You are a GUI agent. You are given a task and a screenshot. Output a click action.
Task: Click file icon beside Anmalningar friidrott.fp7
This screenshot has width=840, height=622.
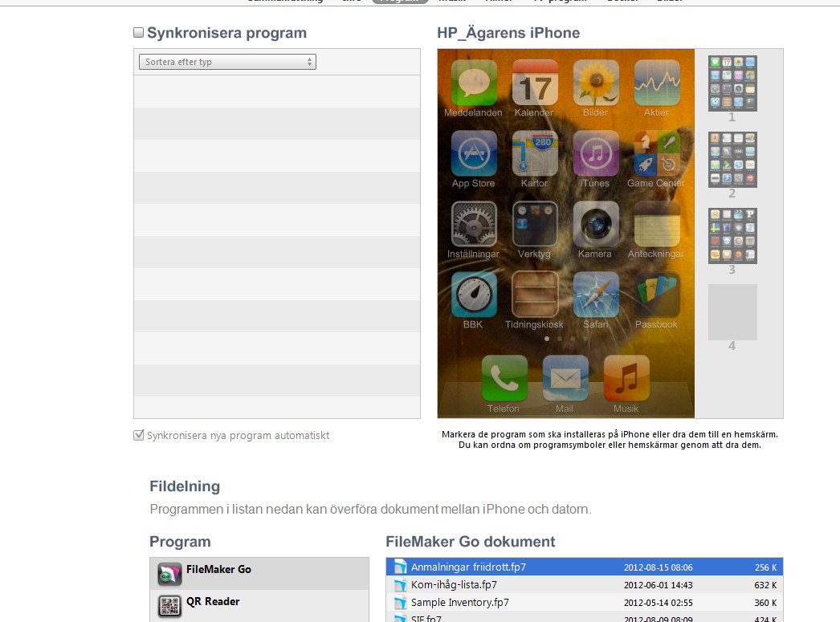(400, 567)
